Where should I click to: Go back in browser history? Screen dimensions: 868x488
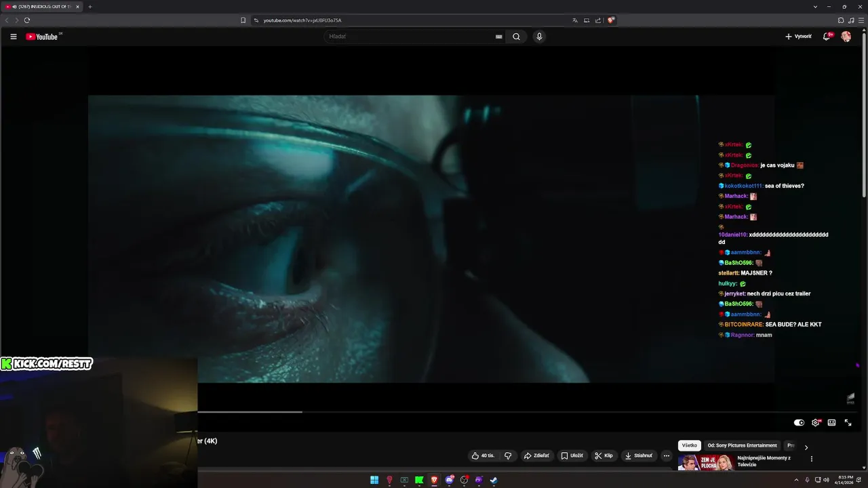(x=7, y=20)
